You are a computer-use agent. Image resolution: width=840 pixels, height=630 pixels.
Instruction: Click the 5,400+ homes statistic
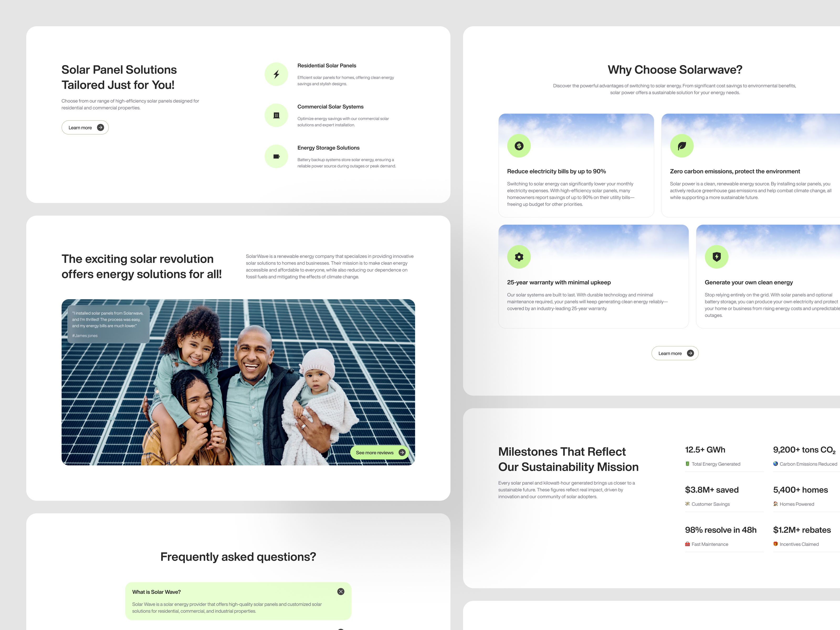tap(800, 490)
